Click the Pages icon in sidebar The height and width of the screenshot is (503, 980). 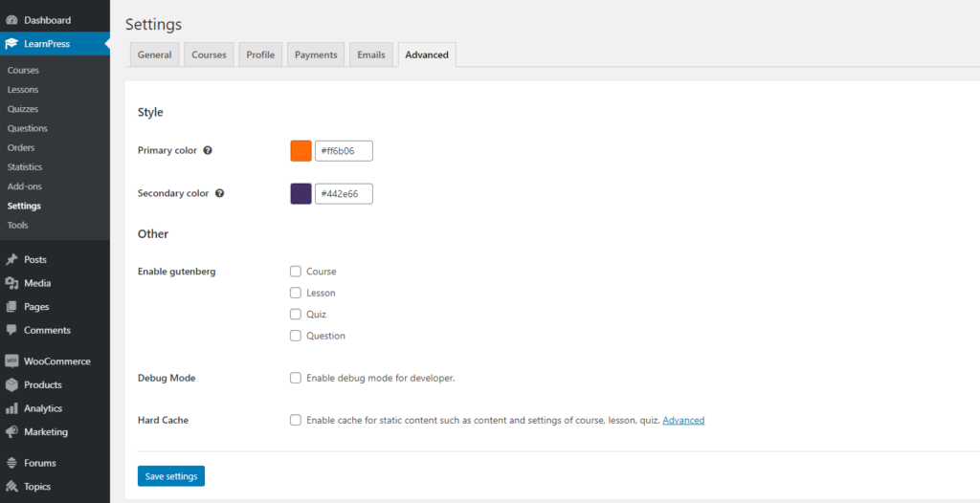pos(11,307)
